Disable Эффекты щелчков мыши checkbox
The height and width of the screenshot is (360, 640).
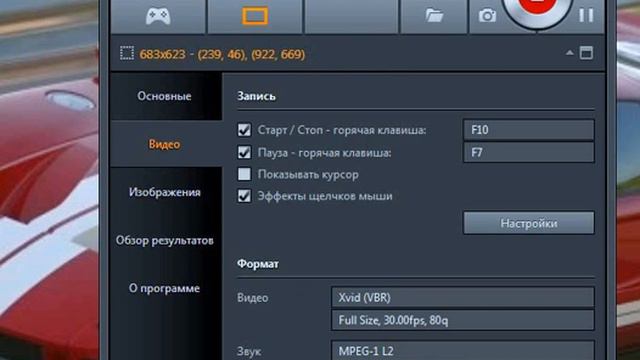point(244,196)
